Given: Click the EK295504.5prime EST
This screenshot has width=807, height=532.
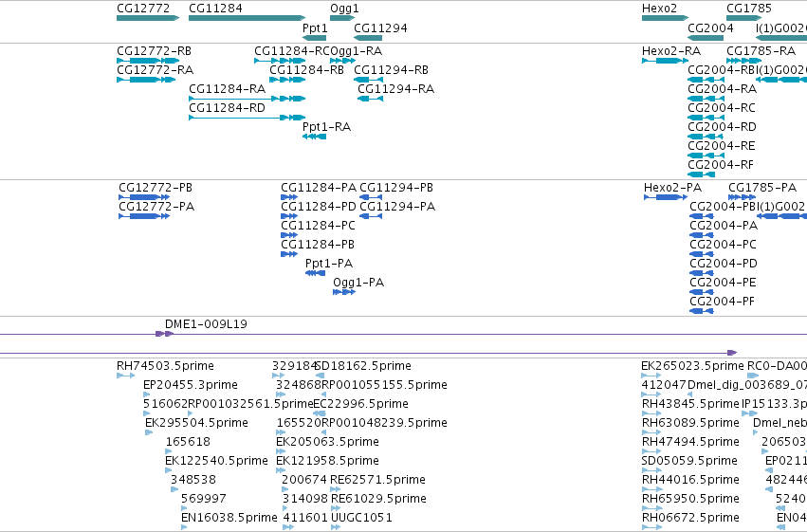Looking at the screenshot, I should click(149, 432).
